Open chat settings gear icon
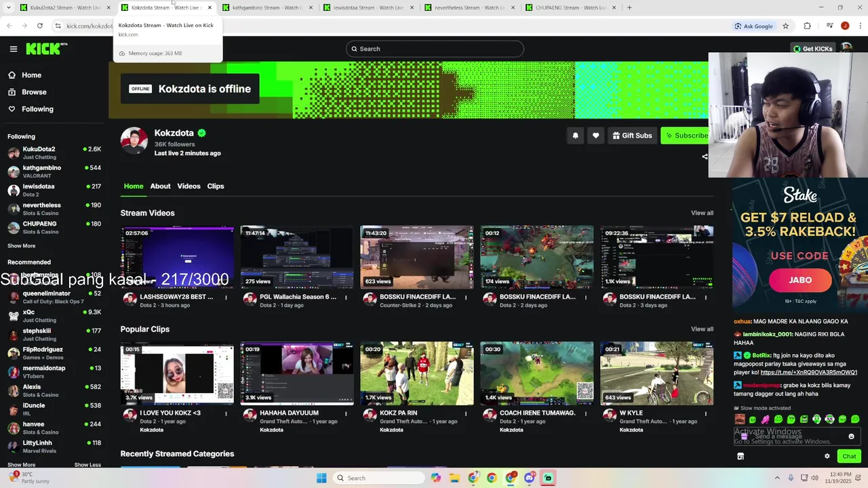The width and height of the screenshot is (868, 488). 827,456
